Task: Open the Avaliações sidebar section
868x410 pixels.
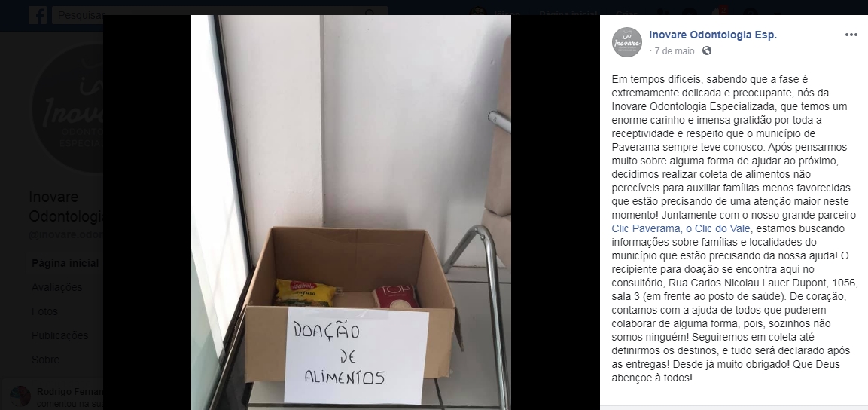Action: (57, 287)
